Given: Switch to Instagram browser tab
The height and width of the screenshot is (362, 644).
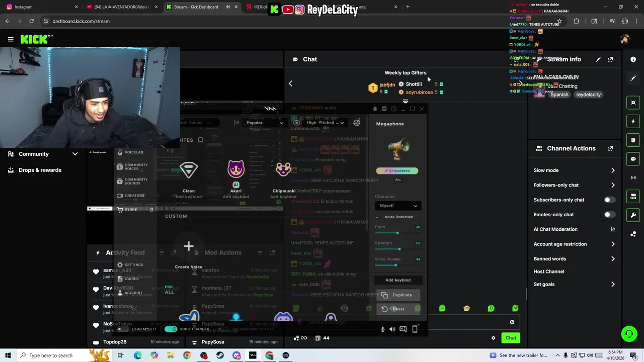Looking at the screenshot, I should click(x=42, y=7).
